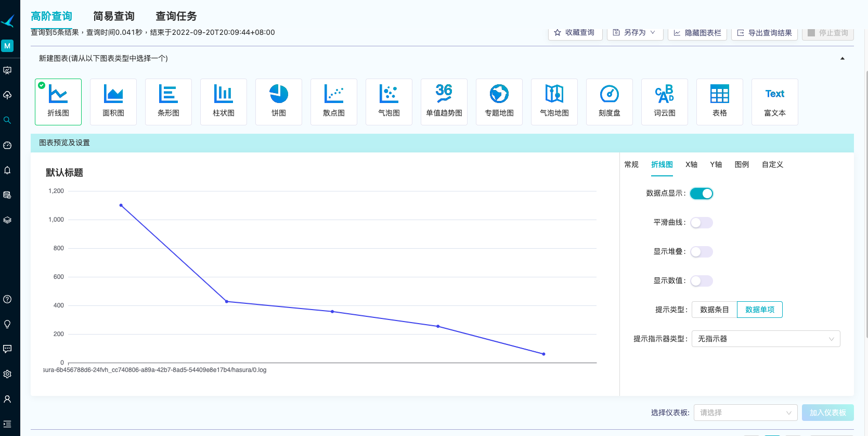The height and width of the screenshot is (436, 868).
Task: Select the 气泡图 bubble chart type
Action: coord(389,102)
